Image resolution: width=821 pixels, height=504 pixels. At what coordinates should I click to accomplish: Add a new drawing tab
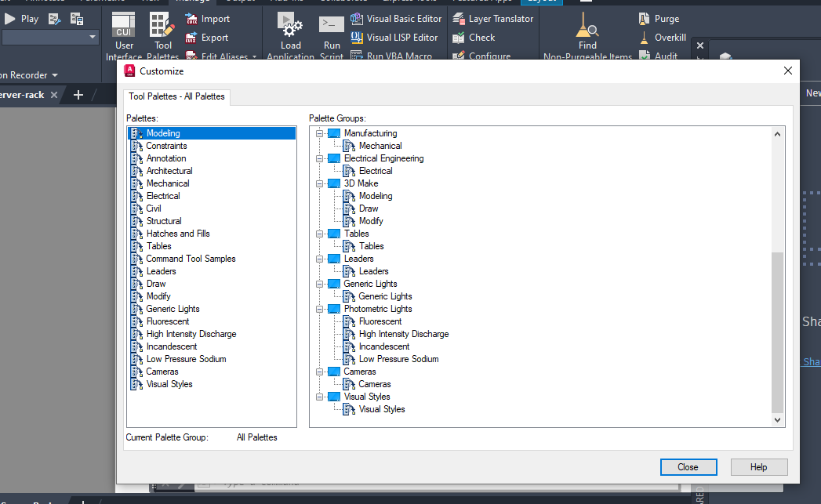click(78, 96)
